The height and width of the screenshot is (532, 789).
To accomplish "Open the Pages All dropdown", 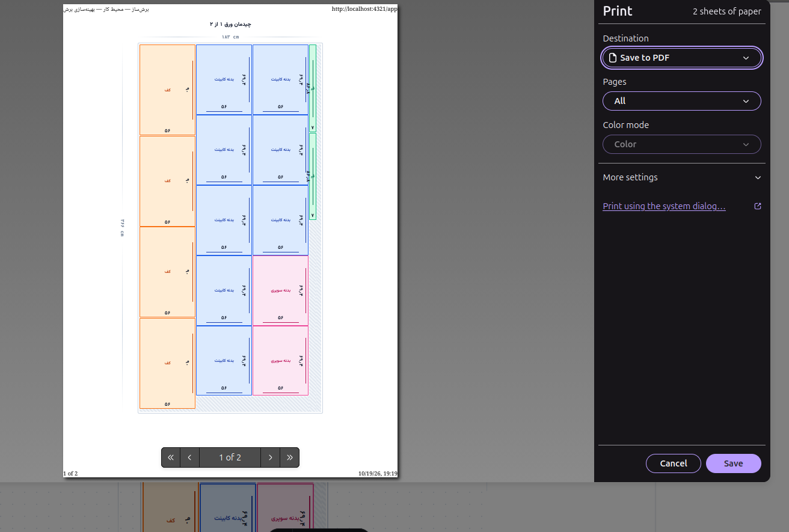I will [682, 101].
